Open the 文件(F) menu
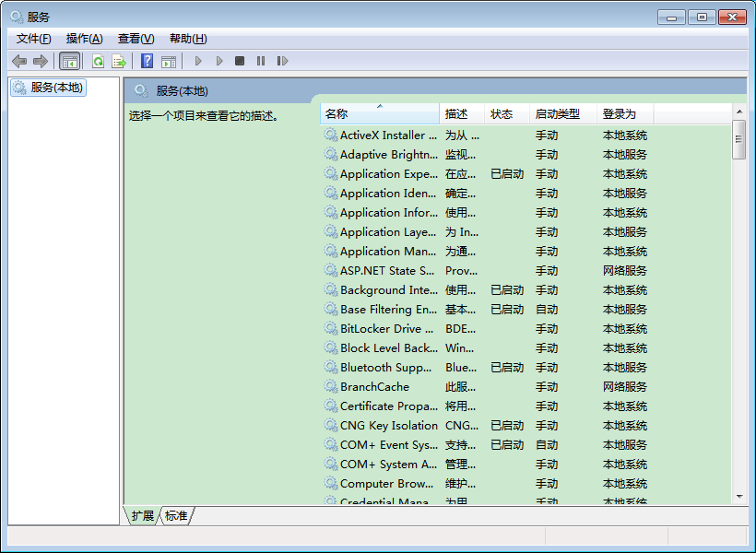The width and height of the screenshot is (756, 553). (34, 39)
